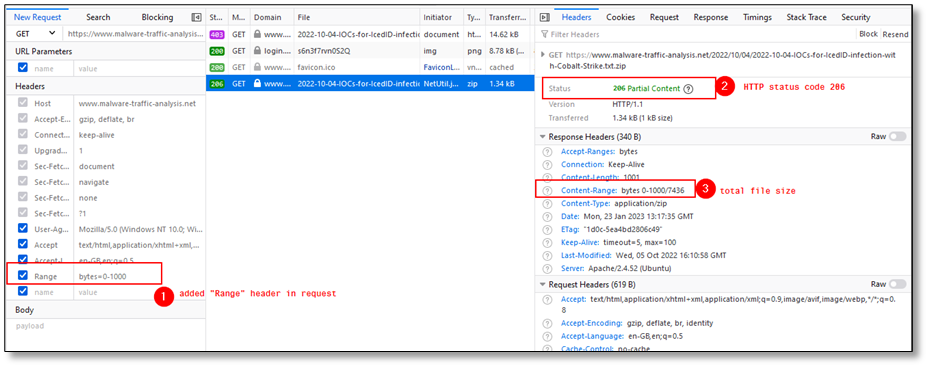The width and height of the screenshot is (929, 368).
Task: Switch to the Search tab
Action: tap(98, 17)
